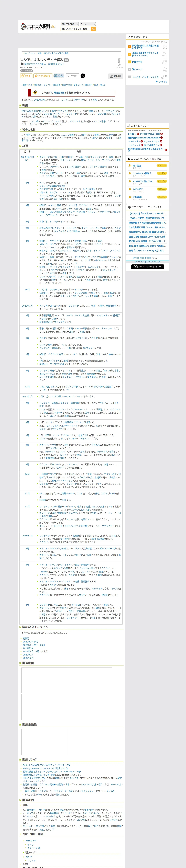
Task: Open advertised article ふにんがす
Action: tap(138, 189)
